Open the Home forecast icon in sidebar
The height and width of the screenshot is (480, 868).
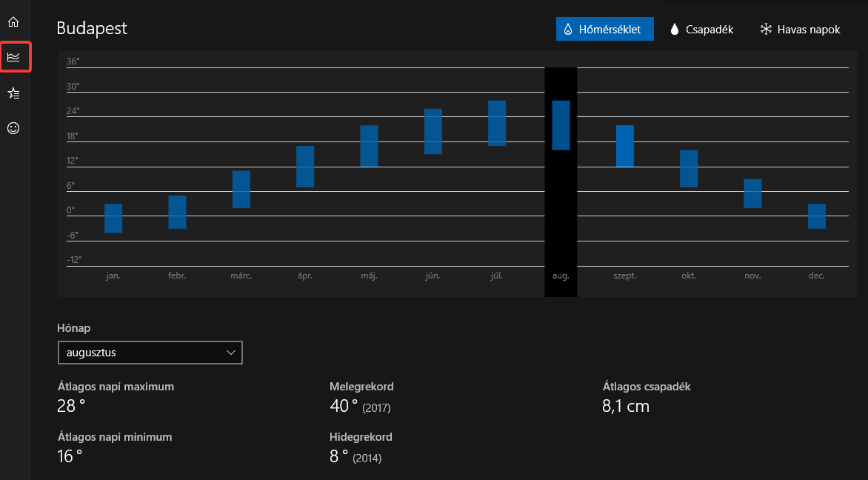[13, 21]
